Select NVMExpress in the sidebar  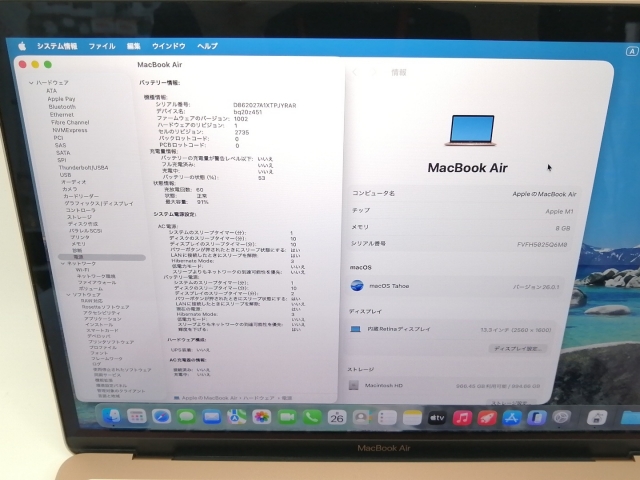(70, 130)
